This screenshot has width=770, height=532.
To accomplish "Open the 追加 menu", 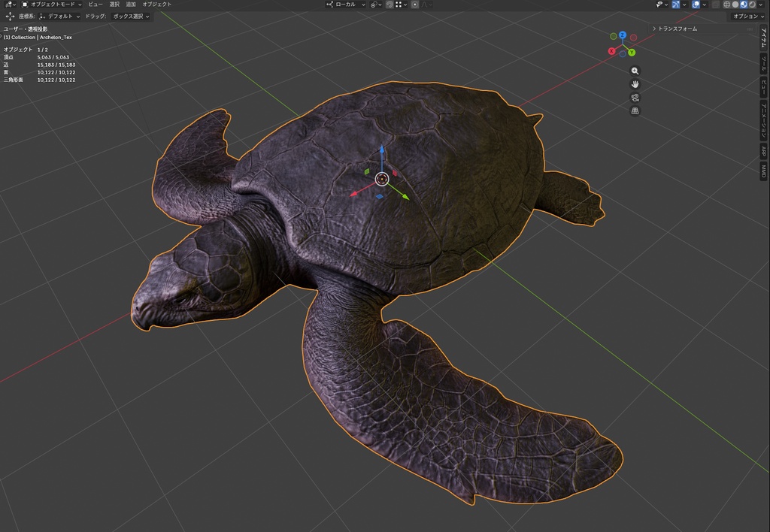I will pyautogui.click(x=131, y=4).
